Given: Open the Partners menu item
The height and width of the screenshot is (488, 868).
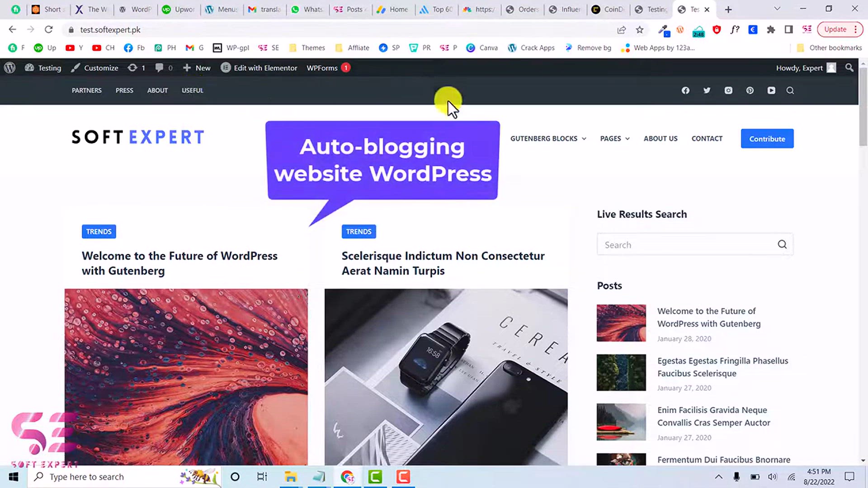Looking at the screenshot, I should point(87,90).
